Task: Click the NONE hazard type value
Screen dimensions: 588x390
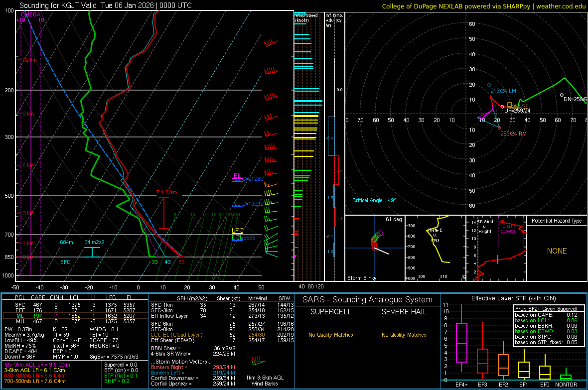Action: click(x=557, y=251)
